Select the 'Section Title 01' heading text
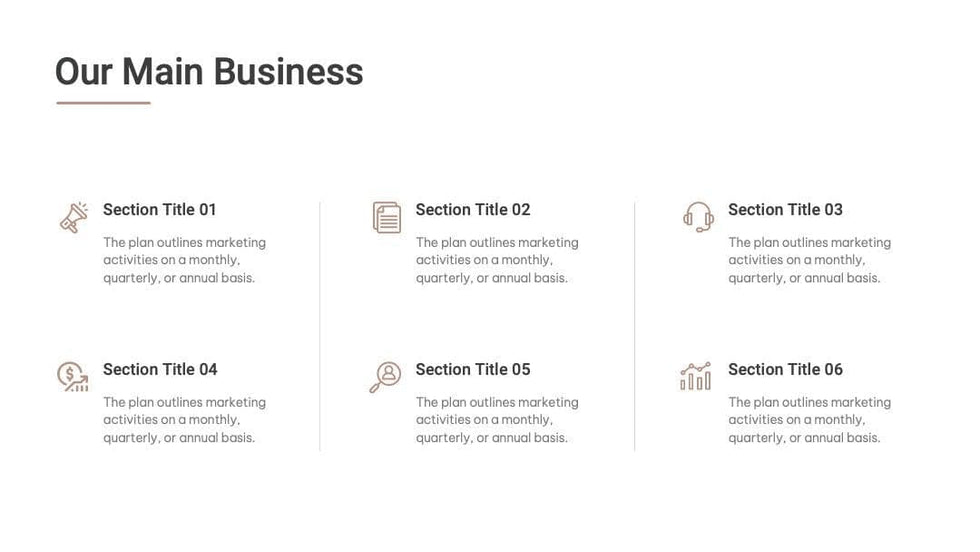Screen dimensions: 980x552 click(x=160, y=210)
